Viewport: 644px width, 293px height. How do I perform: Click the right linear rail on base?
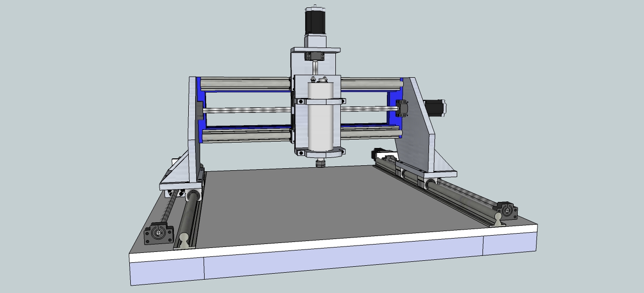(461, 198)
